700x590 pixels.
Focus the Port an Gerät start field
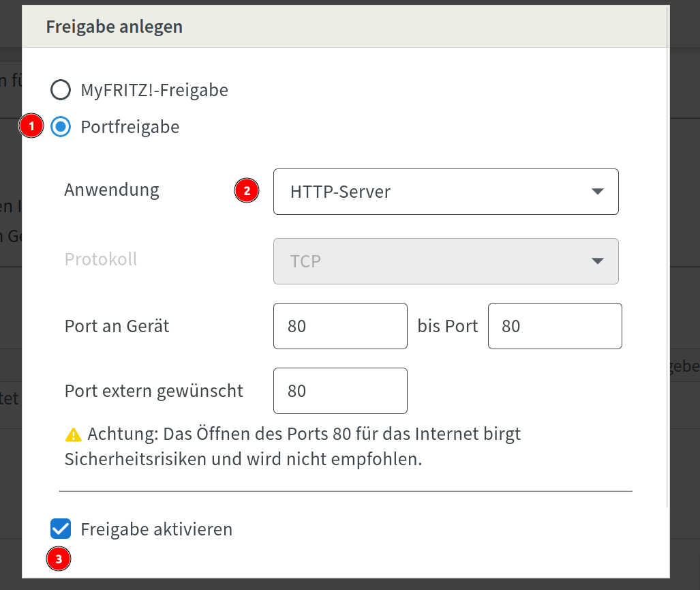pos(340,326)
